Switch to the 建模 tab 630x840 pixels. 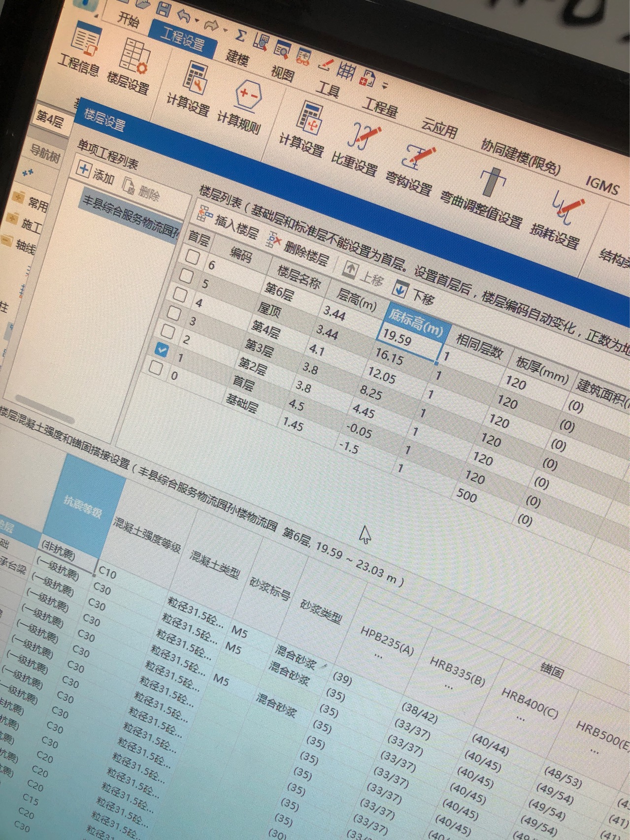(237, 58)
